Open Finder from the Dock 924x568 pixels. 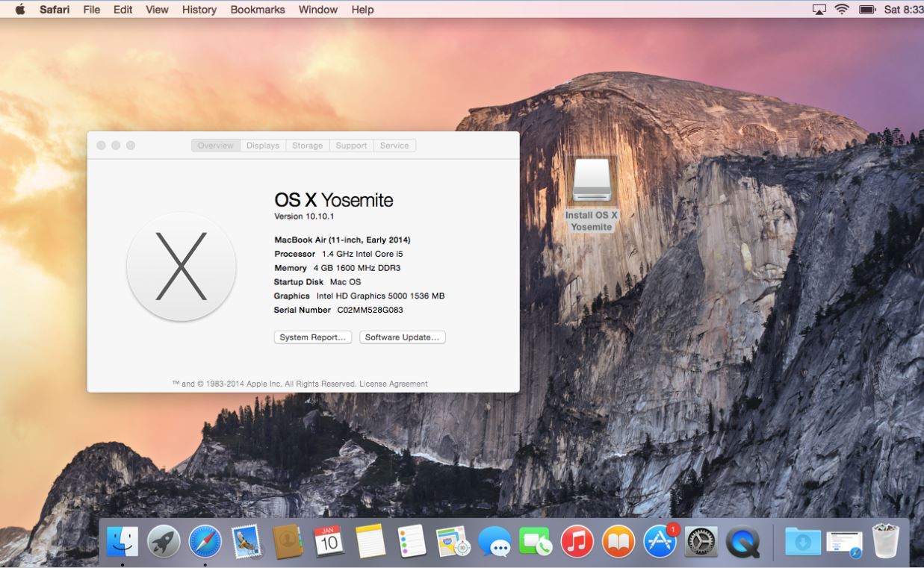pyautogui.click(x=122, y=542)
